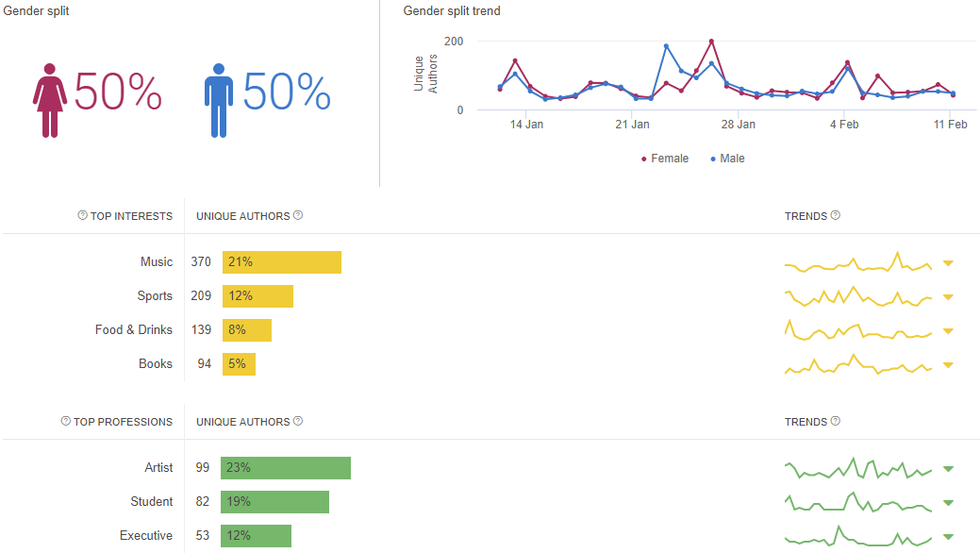Click green down arrow for Student trend
Viewport: 980px width, 553px height.
[x=948, y=503]
